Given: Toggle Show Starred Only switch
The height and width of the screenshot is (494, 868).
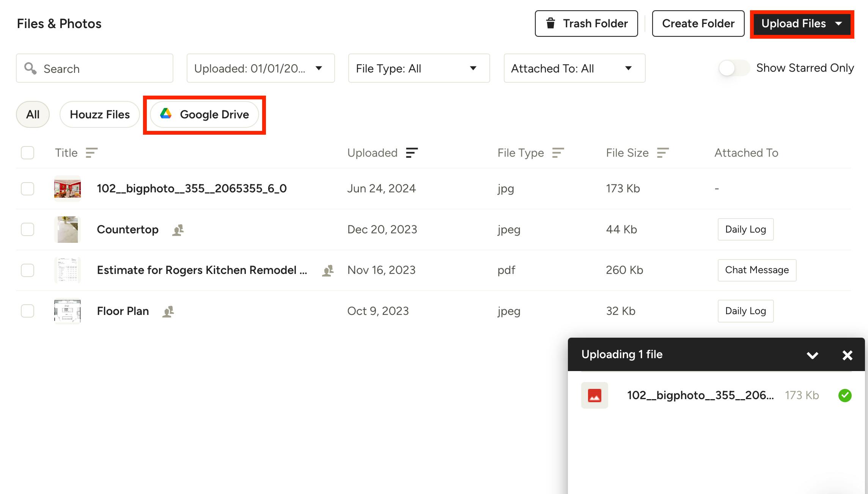Looking at the screenshot, I should 734,68.
